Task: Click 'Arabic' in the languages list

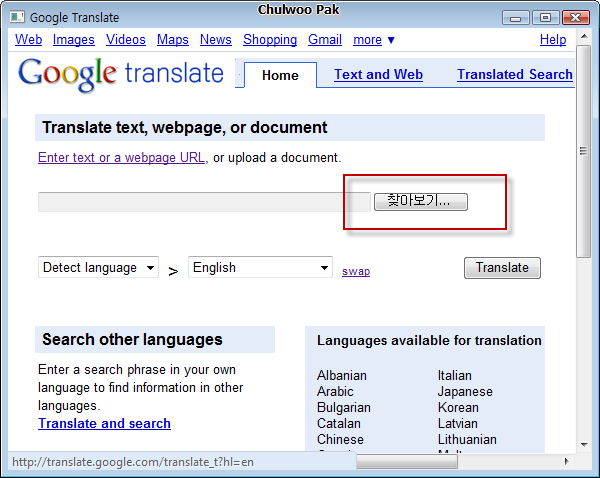Action: click(335, 392)
